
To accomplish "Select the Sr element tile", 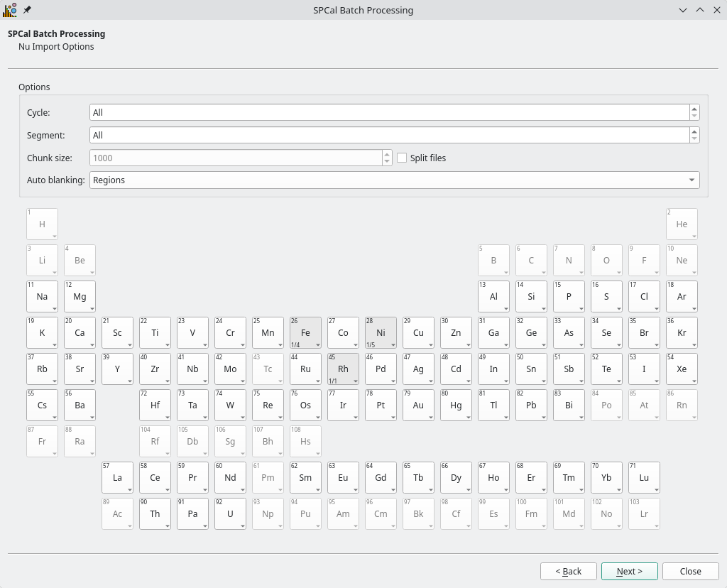I will coord(80,369).
